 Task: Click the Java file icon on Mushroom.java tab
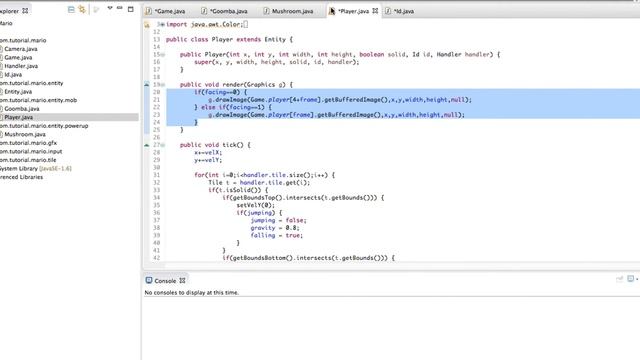click(x=266, y=11)
